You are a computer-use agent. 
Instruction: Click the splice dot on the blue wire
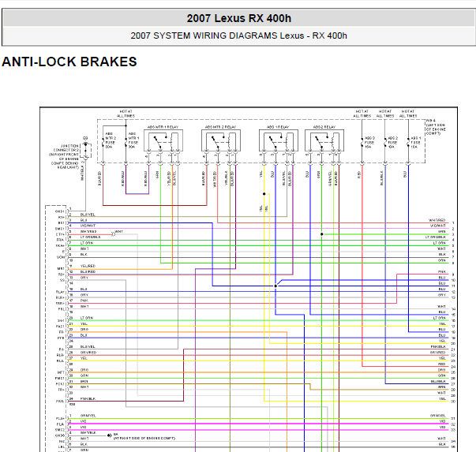[x=275, y=286]
